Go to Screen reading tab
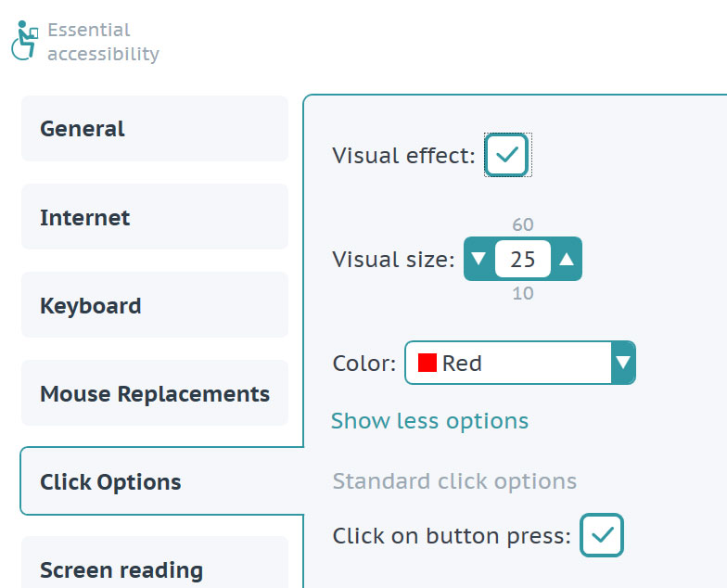The image size is (727, 588). coord(155,562)
